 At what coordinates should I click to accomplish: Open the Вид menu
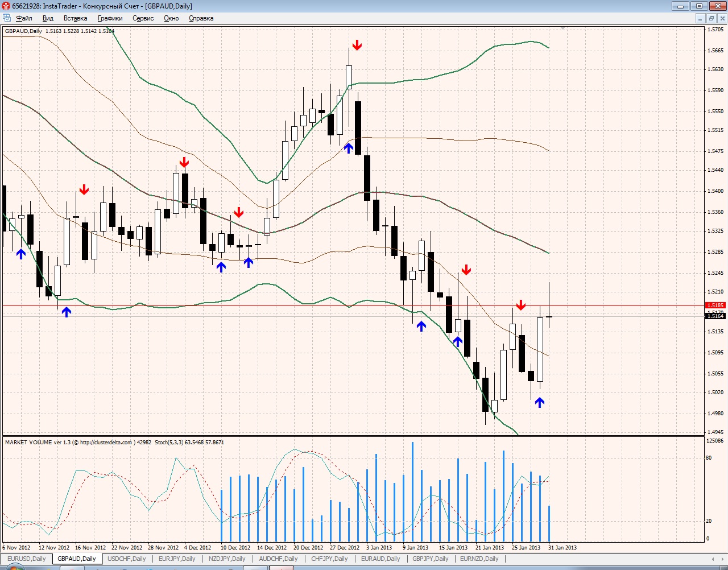[48, 18]
